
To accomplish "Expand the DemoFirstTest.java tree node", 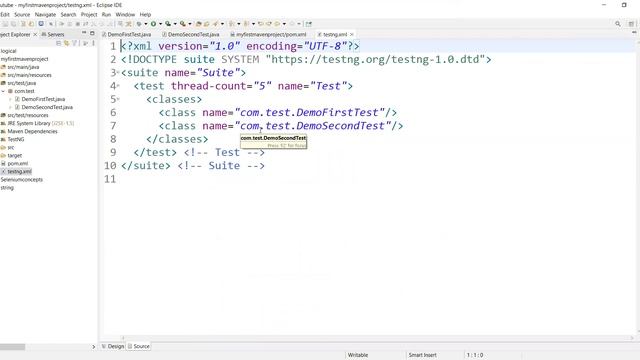I will (x=10, y=99).
